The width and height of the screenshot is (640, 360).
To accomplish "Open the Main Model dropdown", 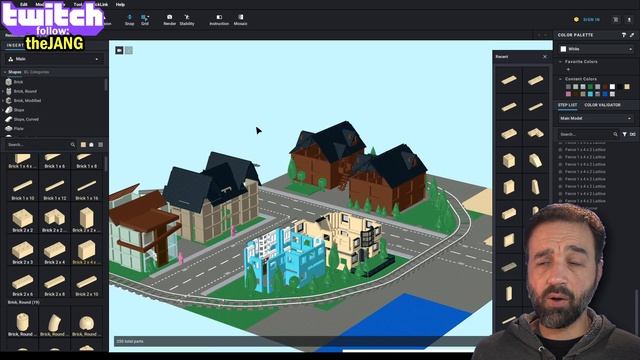I will coord(596,118).
